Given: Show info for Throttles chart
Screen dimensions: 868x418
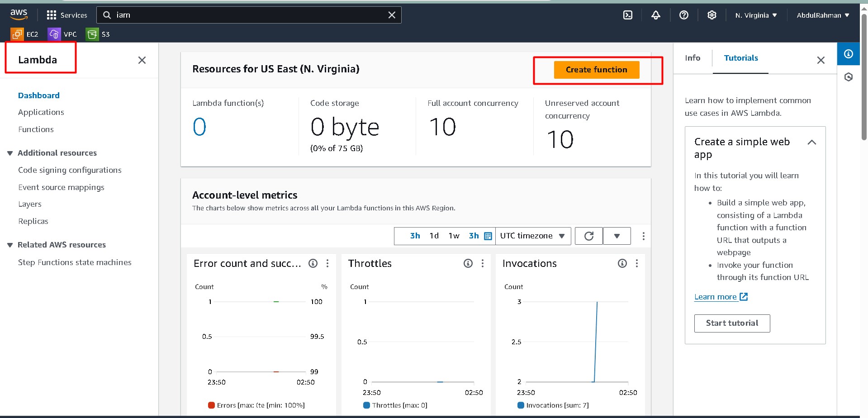Looking at the screenshot, I should pos(468,263).
